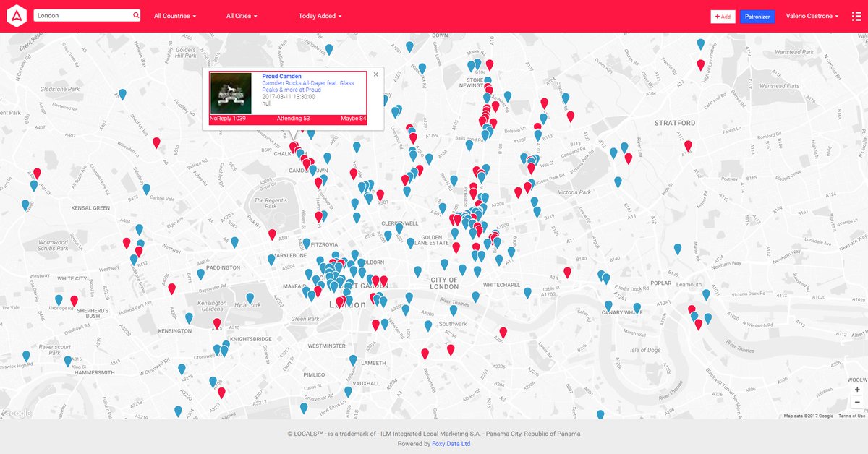Click the LOCALS hexagon logo
The image size is (868, 454).
click(x=16, y=15)
